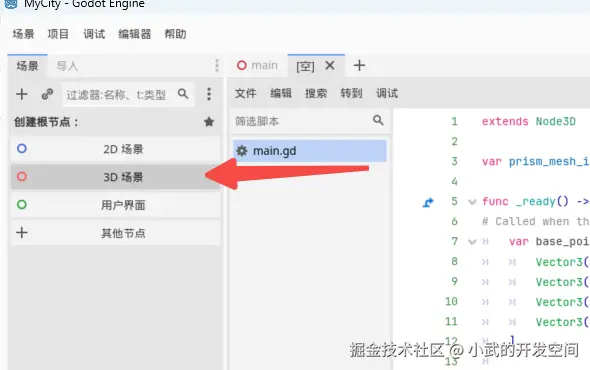Open the 编辑器 menu
Viewport: 590px width, 370px height.
click(135, 34)
